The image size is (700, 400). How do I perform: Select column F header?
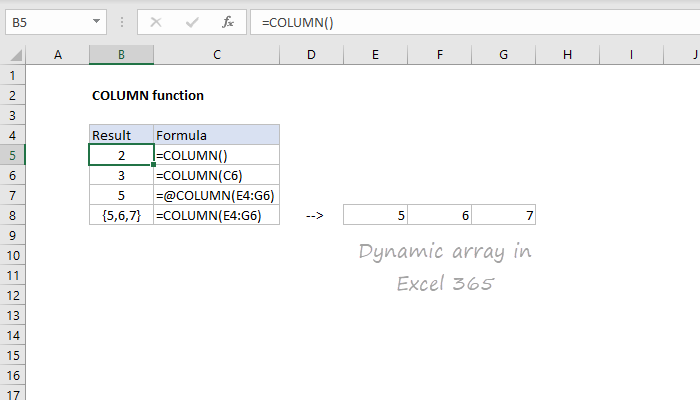[440, 55]
